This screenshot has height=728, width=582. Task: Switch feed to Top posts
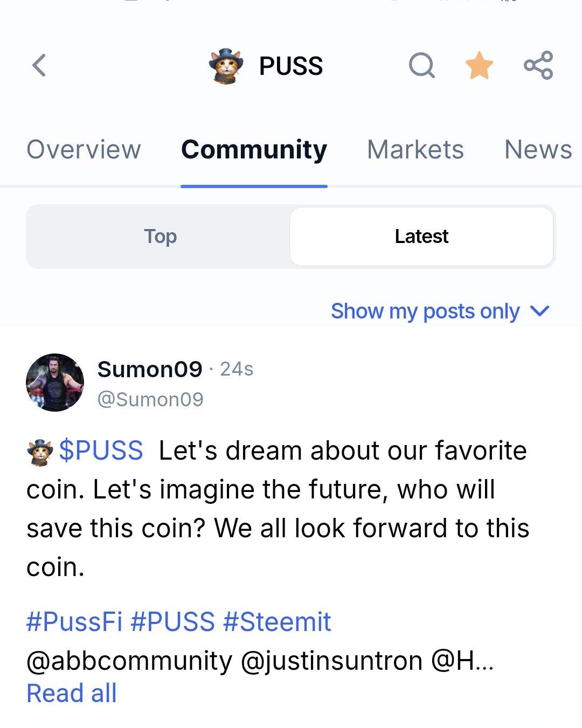tap(160, 236)
